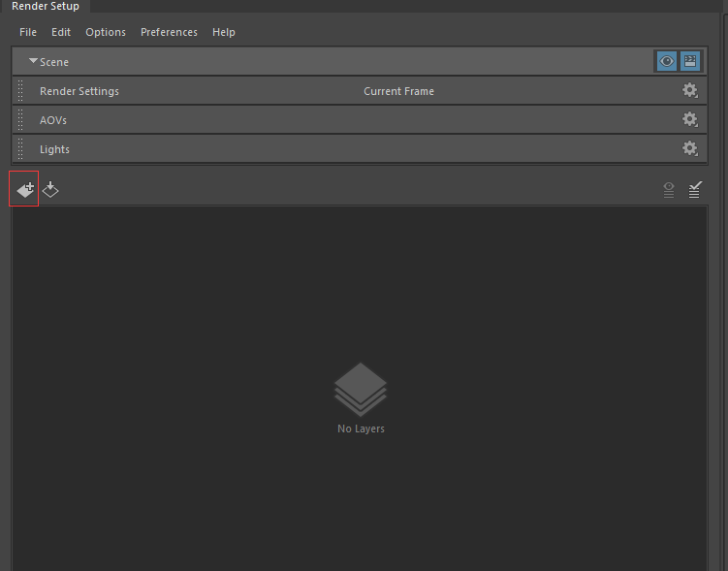
Task: Open AOVs settings gear icon
Action: [x=689, y=120]
